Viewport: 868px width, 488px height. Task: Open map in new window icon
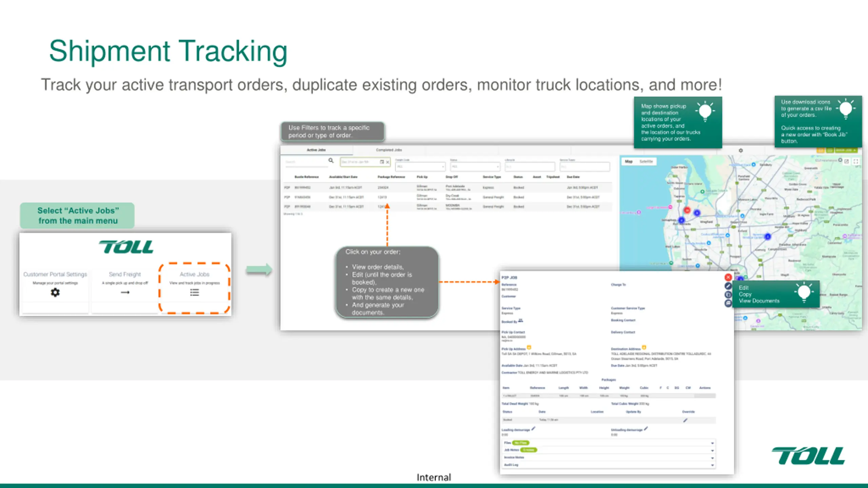(x=847, y=161)
